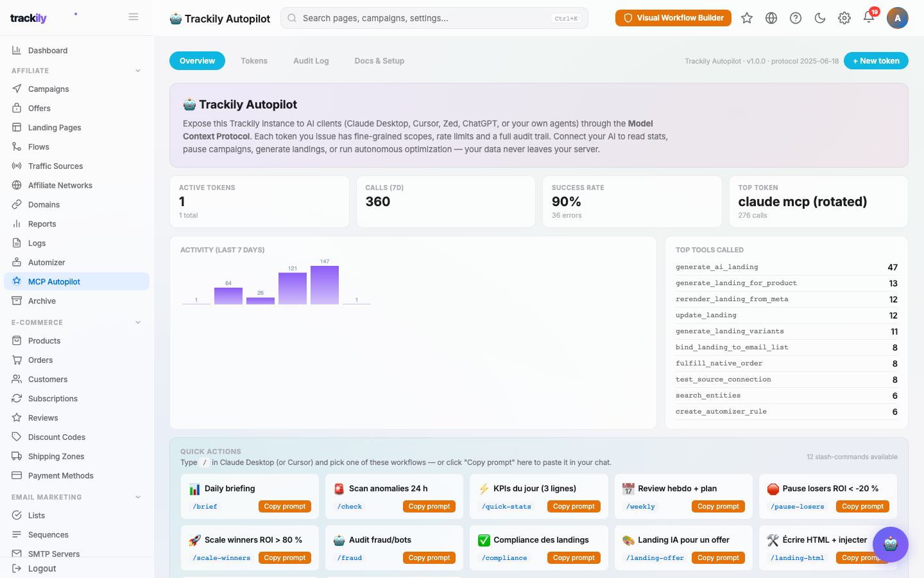Click the /compliance slash command text
Image resolution: width=924 pixels, height=578 pixels.
pyautogui.click(x=504, y=558)
